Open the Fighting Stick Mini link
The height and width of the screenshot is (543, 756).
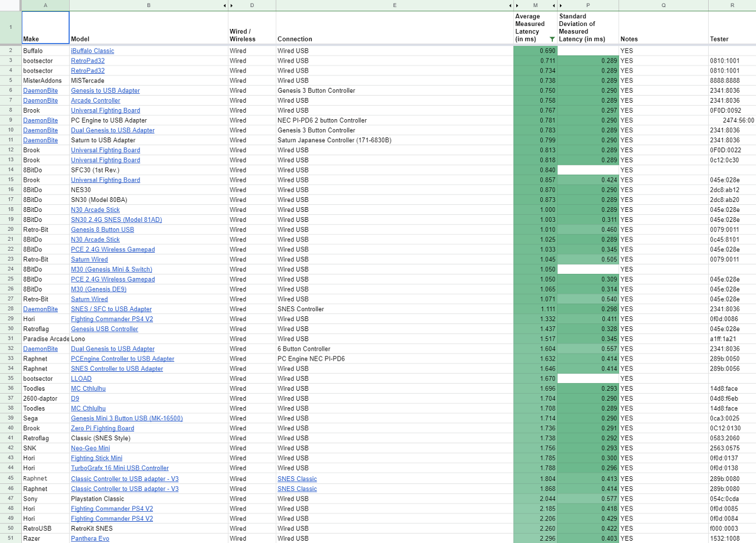click(x=97, y=458)
